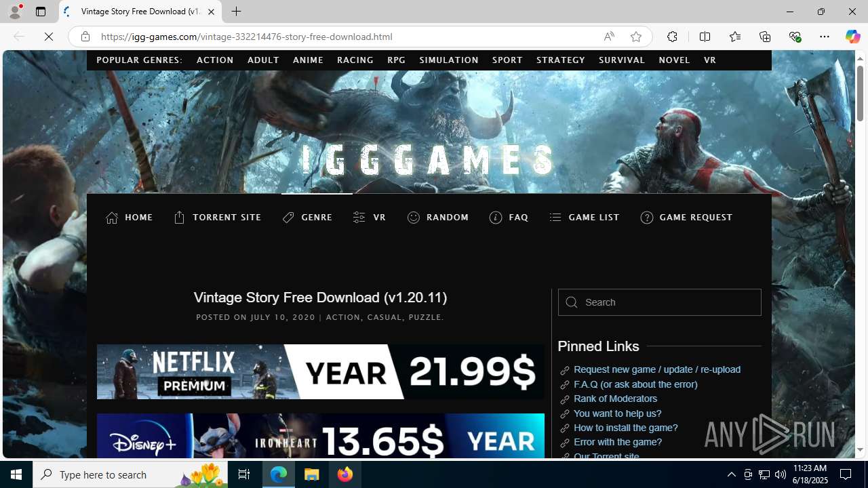
Task: Stop page loading in browser toolbar
Action: click(49, 37)
